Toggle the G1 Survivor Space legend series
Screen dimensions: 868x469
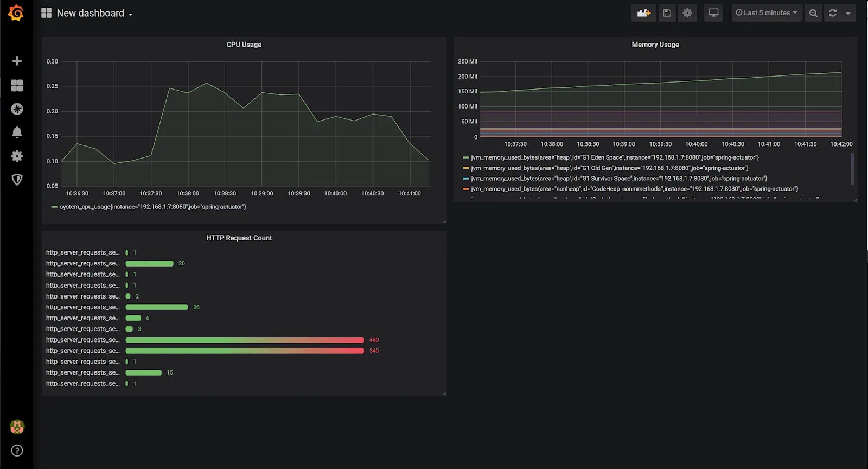tap(618, 178)
